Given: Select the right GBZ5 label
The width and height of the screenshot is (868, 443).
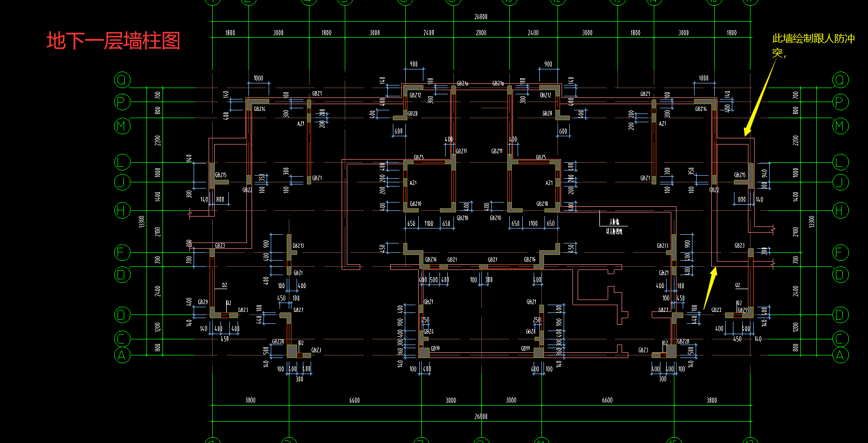Looking at the screenshot, I should pos(541,158).
